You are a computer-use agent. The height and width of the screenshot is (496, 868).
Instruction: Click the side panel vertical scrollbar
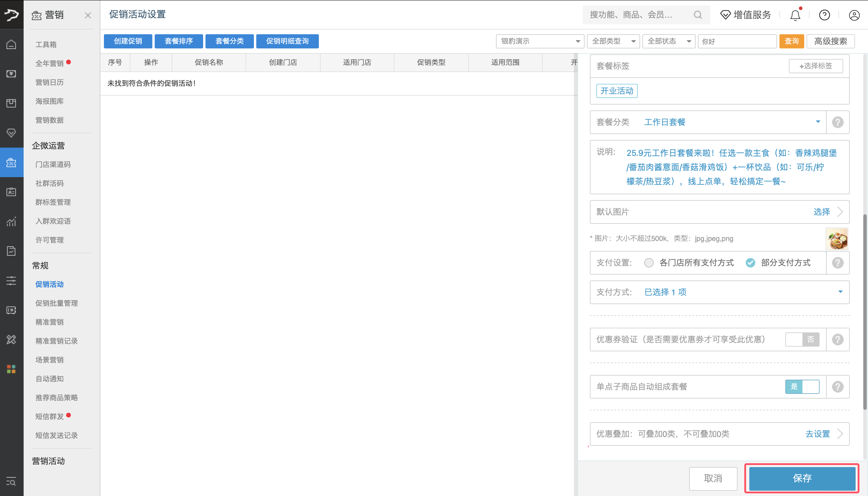point(864,312)
